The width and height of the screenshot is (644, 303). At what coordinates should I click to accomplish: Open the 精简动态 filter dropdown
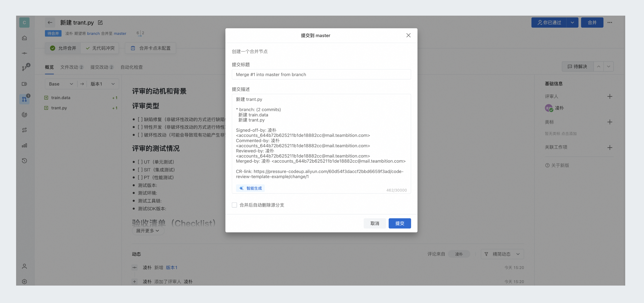click(502, 254)
